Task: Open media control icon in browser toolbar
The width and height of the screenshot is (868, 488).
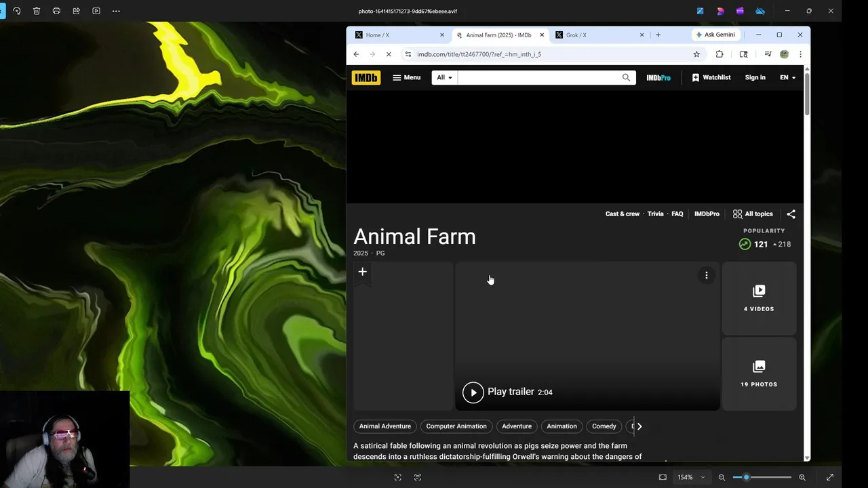Action: point(768,54)
